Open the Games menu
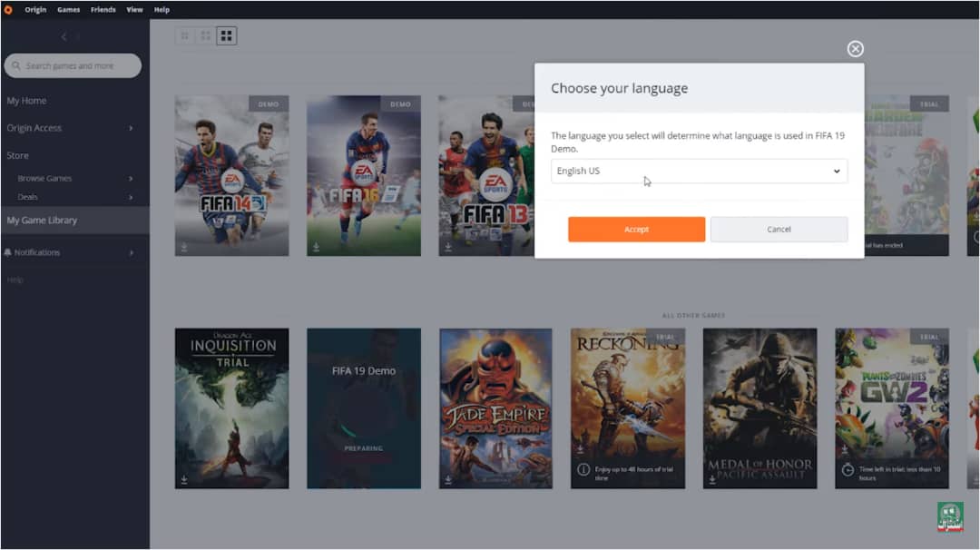The image size is (980, 550). pos(68,9)
